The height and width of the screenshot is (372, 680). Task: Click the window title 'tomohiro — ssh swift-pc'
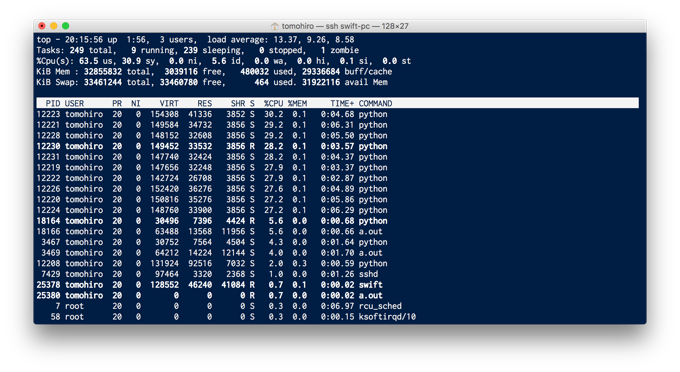pyautogui.click(x=326, y=26)
